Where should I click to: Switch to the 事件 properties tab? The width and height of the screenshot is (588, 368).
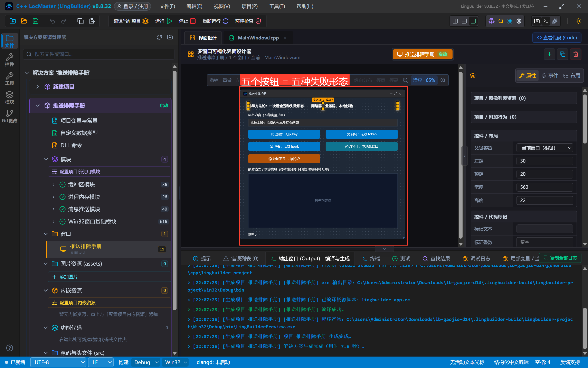[550, 75]
